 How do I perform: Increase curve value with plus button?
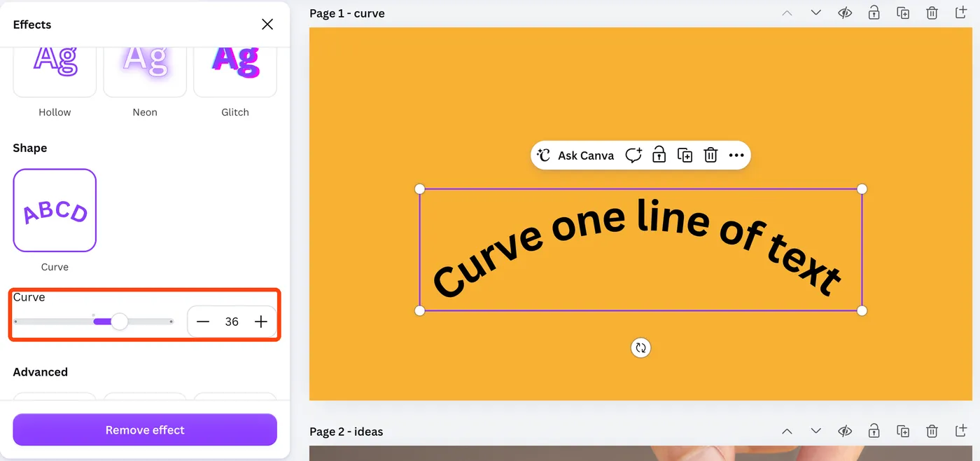pyautogui.click(x=261, y=322)
